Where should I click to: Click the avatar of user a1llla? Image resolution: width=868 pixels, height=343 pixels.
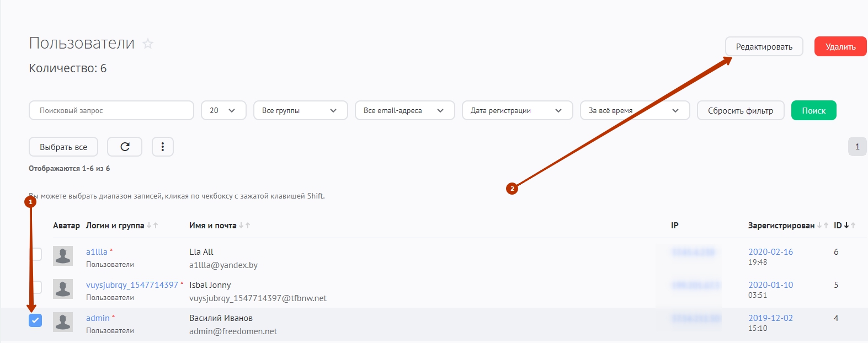pyautogui.click(x=63, y=256)
